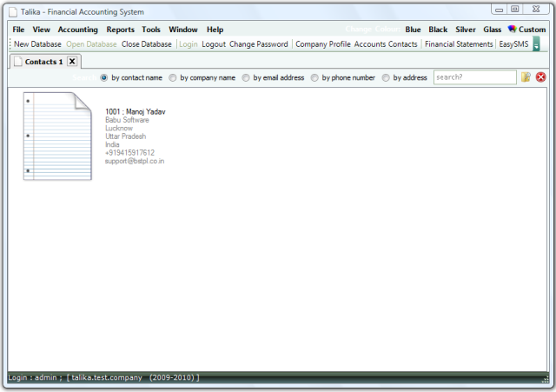Viewport: 556px width, 392px height.
Task: Open Manoj Yadav contact notepad thumbnail
Action: click(57, 136)
